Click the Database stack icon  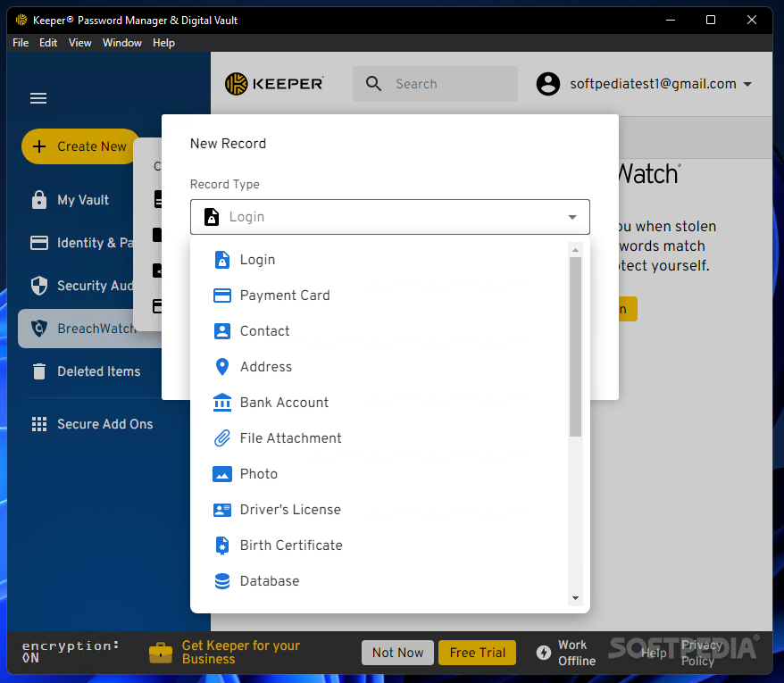click(x=222, y=581)
